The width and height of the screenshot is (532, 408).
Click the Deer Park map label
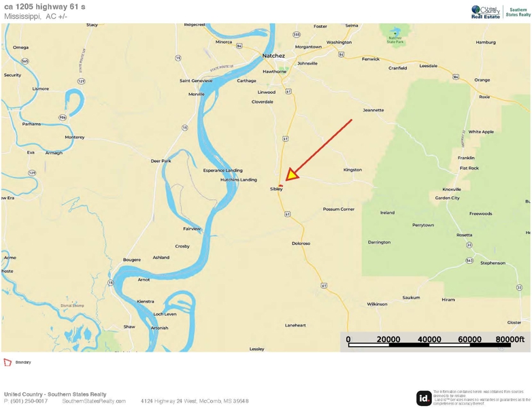(x=161, y=161)
